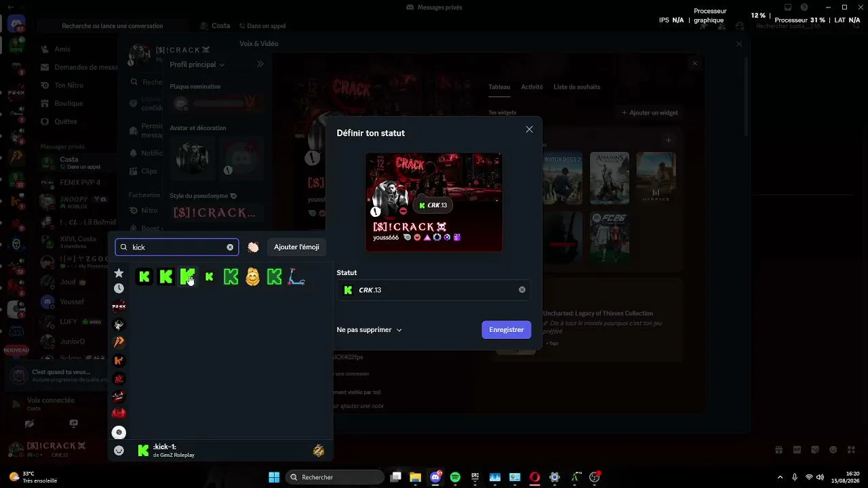Expand the Ne pas supprimer dropdown
The image size is (868, 488).
(370, 330)
